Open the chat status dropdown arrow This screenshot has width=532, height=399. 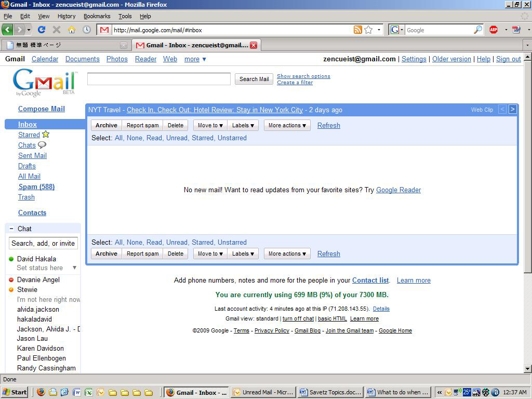pyautogui.click(x=75, y=268)
